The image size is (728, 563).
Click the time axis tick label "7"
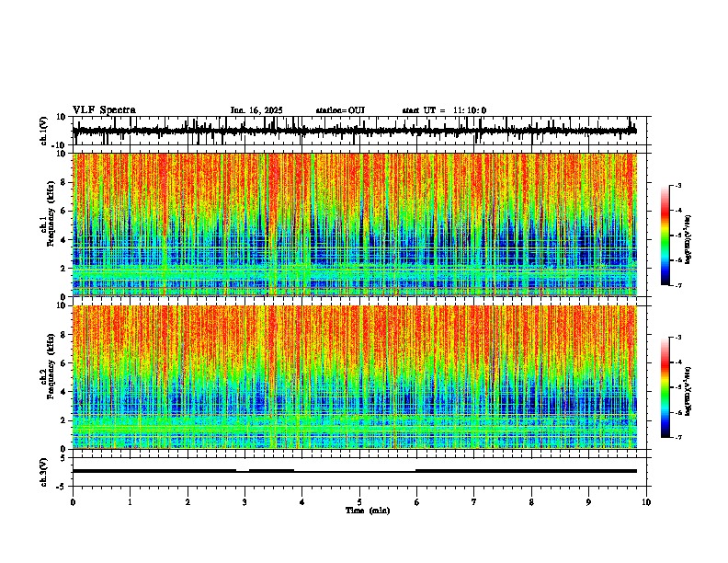[474, 502]
